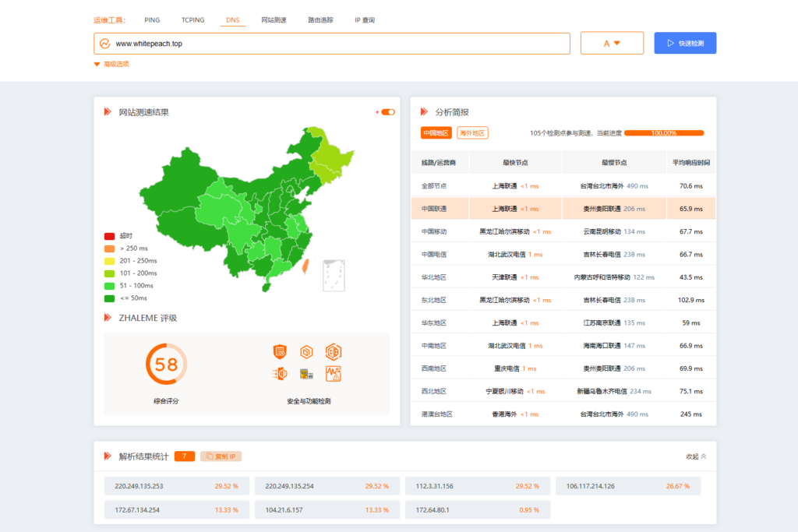
Task: Click the 58 overall score ring
Action: [x=167, y=365]
